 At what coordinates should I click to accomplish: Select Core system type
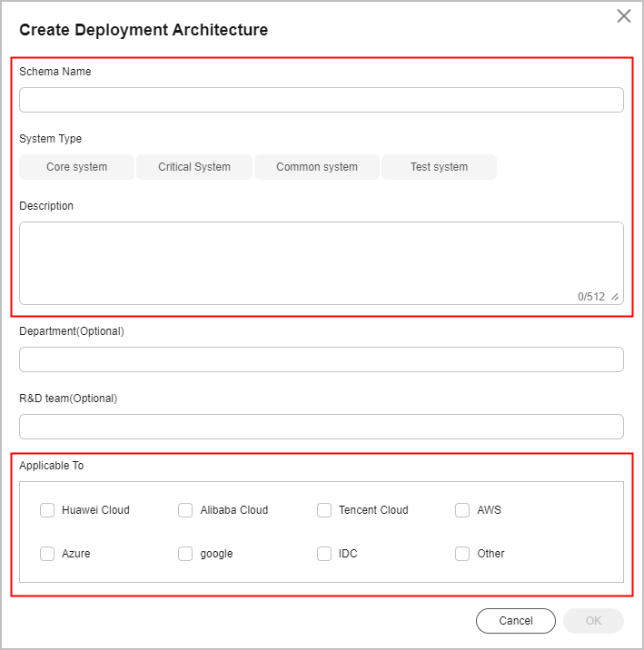(x=76, y=167)
